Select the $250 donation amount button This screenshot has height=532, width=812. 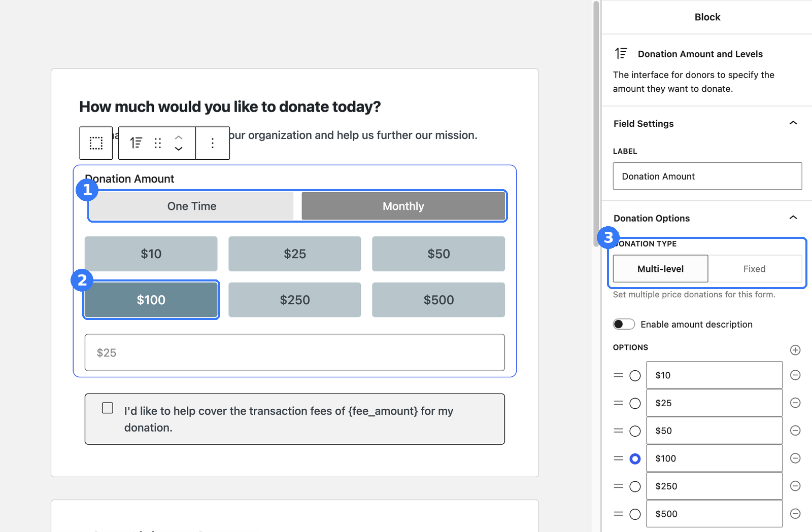coord(295,300)
